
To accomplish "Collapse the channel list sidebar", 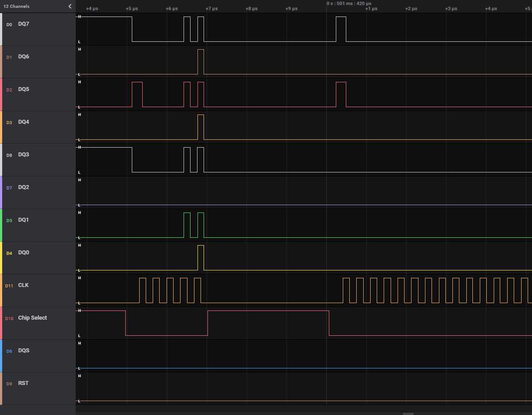I will [69, 7].
